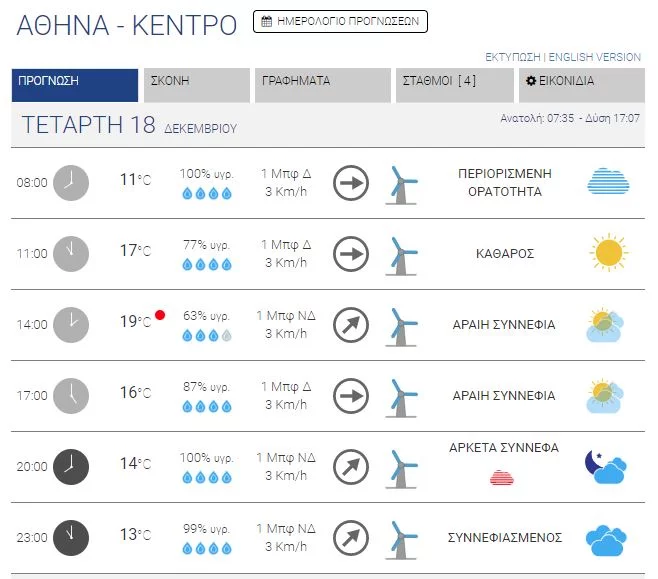Click the sunny weather icon at 11:00
Viewport: 658px width, 579px height.
[x=607, y=253]
